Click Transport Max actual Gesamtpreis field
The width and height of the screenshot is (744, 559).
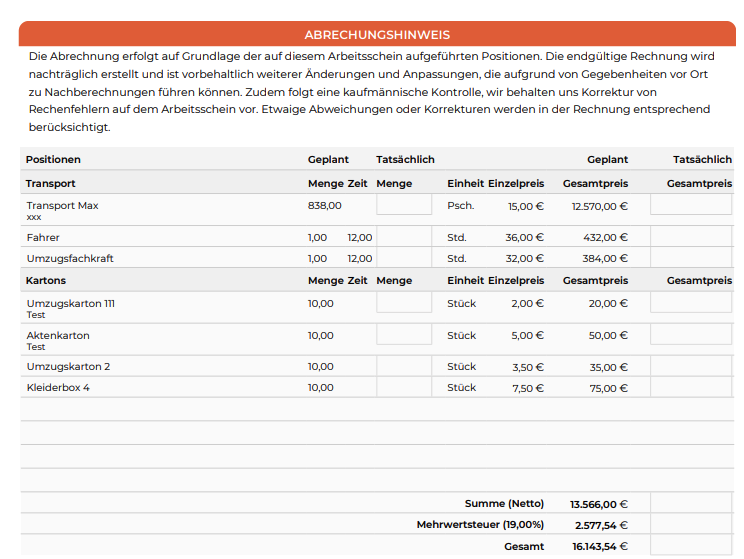point(691,205)
